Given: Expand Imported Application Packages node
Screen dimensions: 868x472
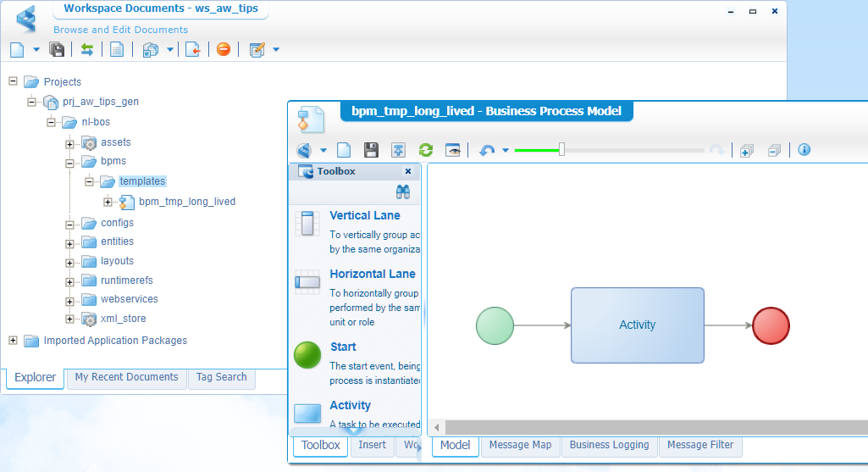Looking at the screenshot, I should [13, 341].
